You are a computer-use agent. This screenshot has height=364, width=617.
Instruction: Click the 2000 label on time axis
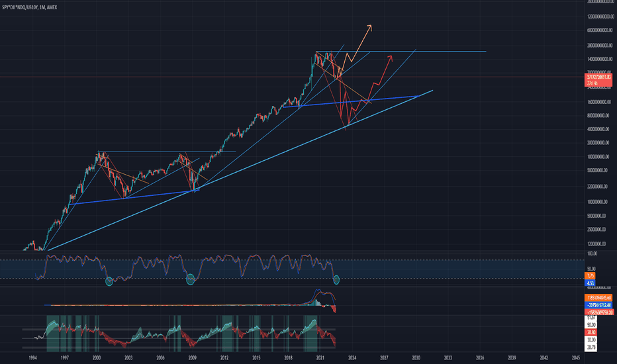pos(97,357)
